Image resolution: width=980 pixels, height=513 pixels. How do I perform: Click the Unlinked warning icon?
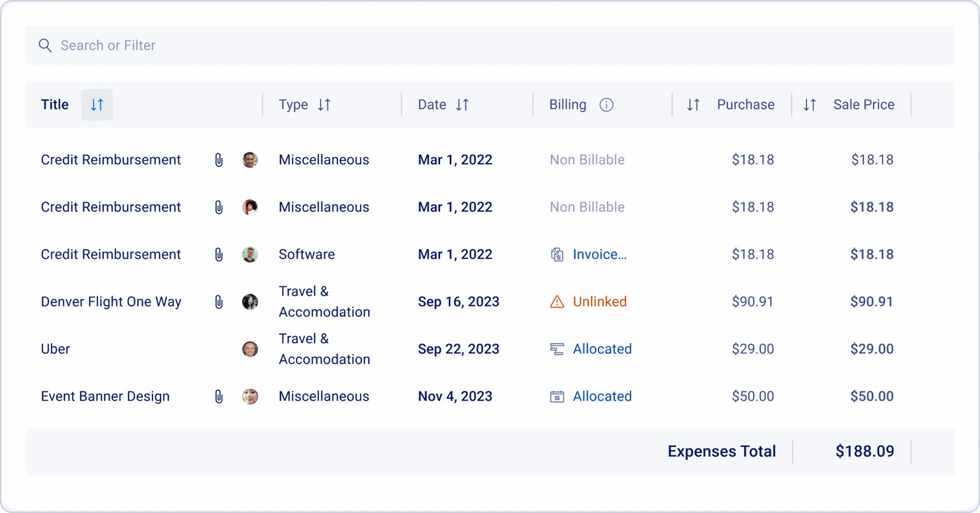[x=557, y=302]
